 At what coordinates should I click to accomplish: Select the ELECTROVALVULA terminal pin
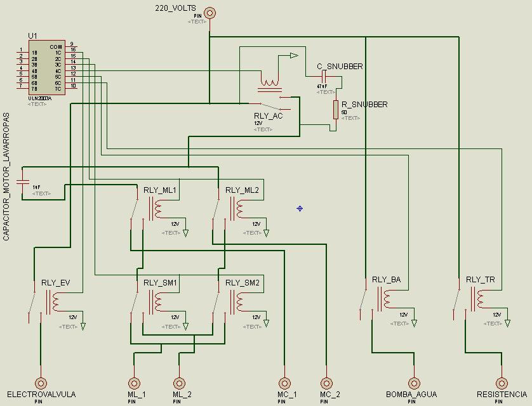point(41,383)
